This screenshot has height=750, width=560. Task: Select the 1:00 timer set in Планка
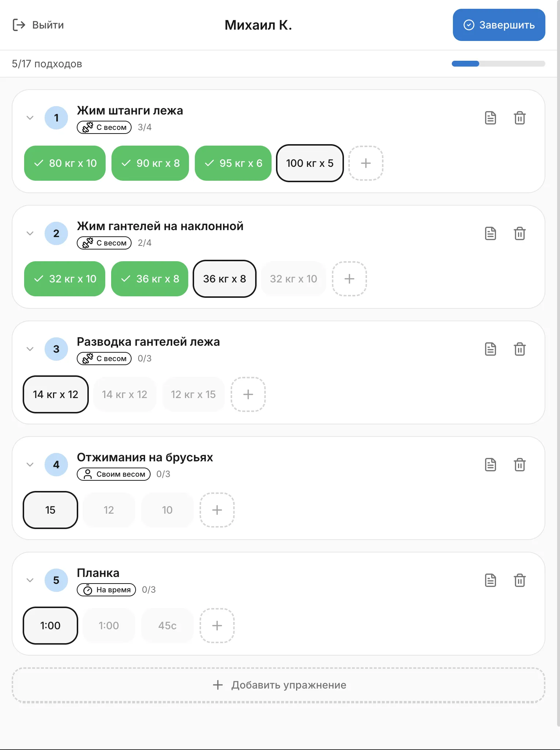tap(50, 626)
